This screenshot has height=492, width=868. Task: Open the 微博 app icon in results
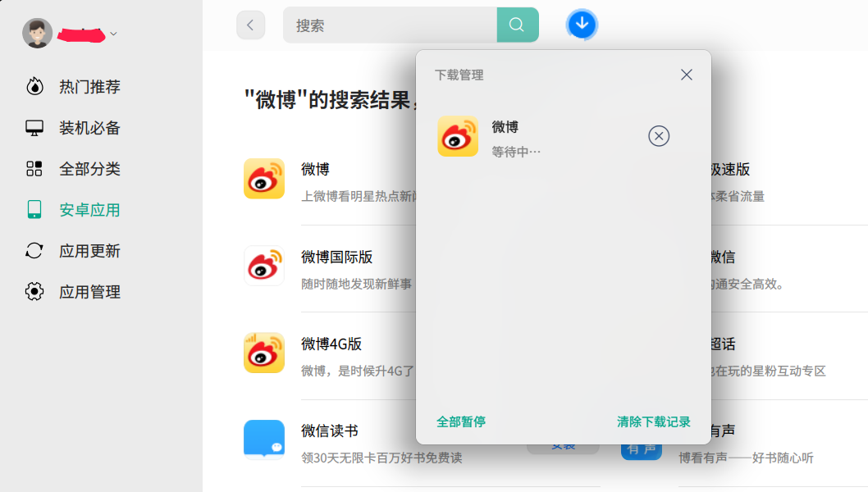click(x=264, y=179)
